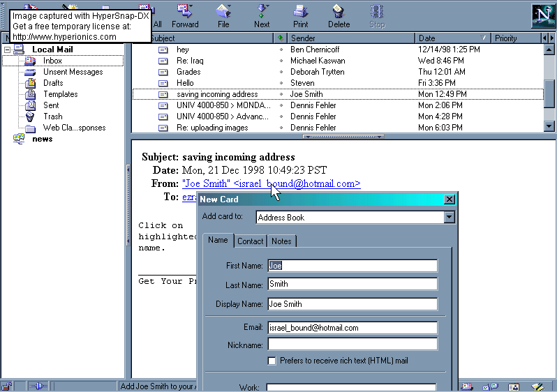Image resolution: width=557 pixels, height=392 pixels.
Task: Click the File message toolbar icon
Action: (223, 15)
